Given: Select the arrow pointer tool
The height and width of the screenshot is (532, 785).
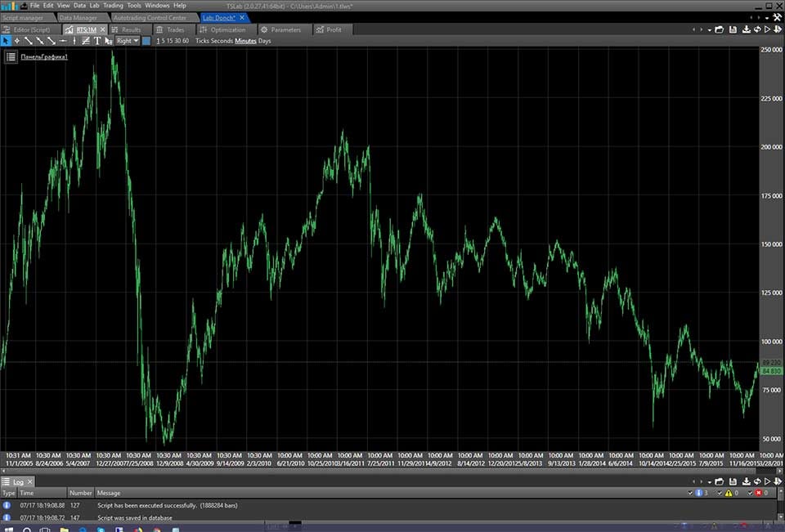Looking at the screenshot, I should (5, 39).
